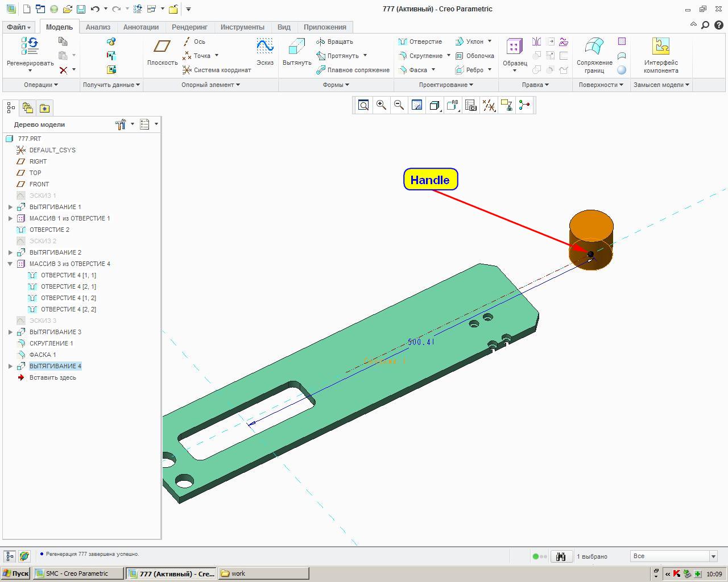Select ФАСКА 1 in model tree
The image size is (728, 582).
tap(43, 355)
